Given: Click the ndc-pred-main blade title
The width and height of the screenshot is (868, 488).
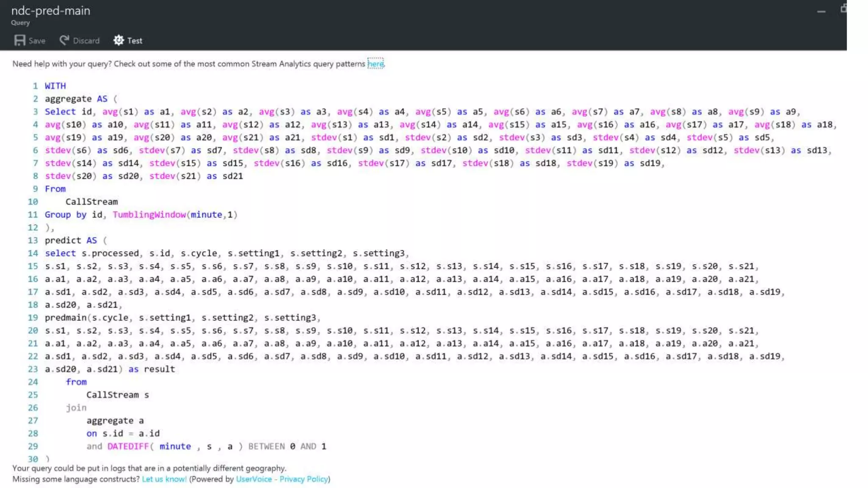Looking at the screenshot, I should (51, 11).
